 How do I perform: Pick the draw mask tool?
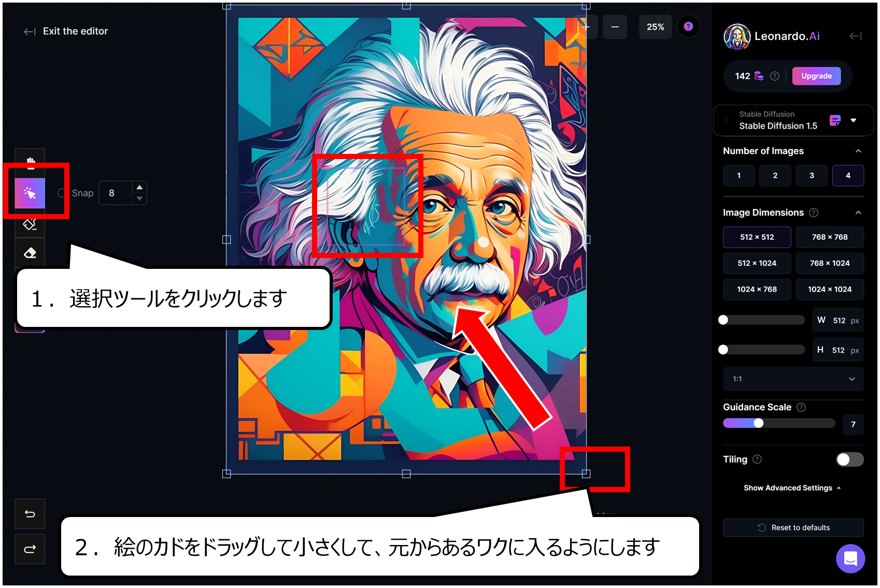pos(30,224)
